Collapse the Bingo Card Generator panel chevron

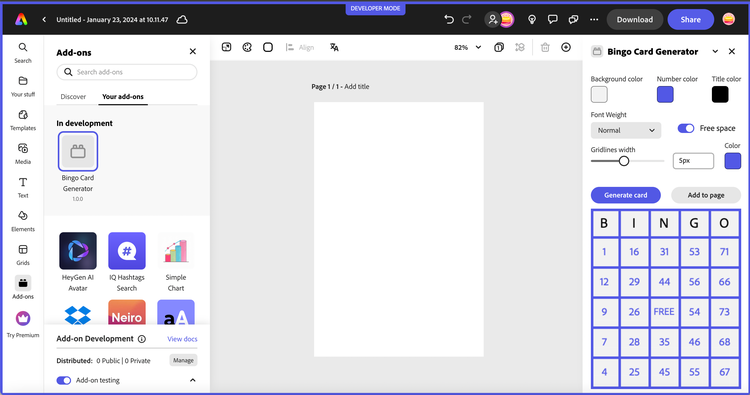click(x=715, y=51)
